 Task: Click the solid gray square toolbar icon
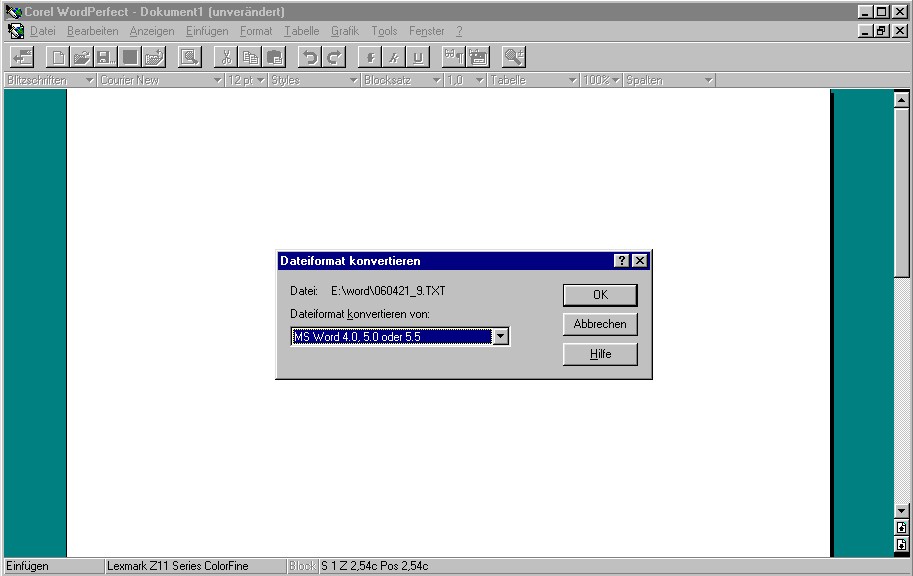[x=130, y=57]
